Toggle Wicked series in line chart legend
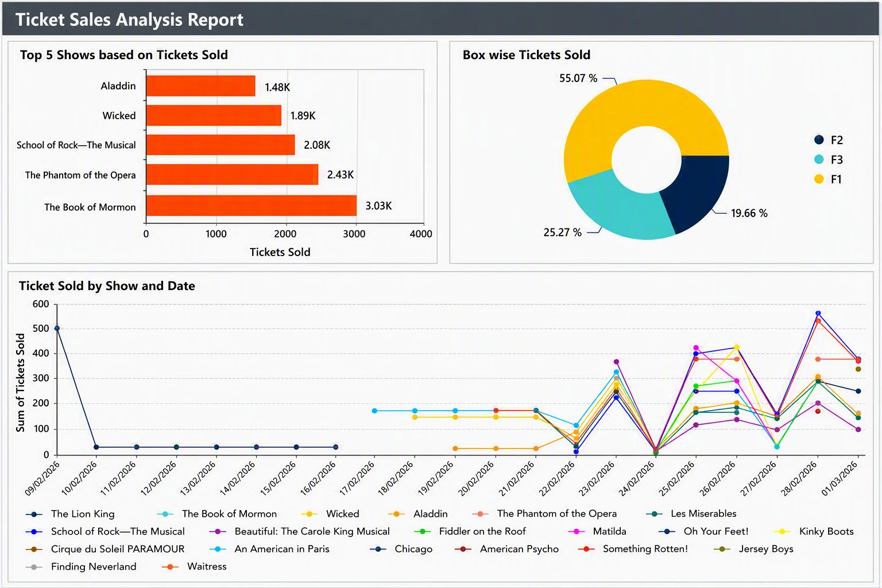The width and height of the screenshot is (882, 588). point(330,514)
